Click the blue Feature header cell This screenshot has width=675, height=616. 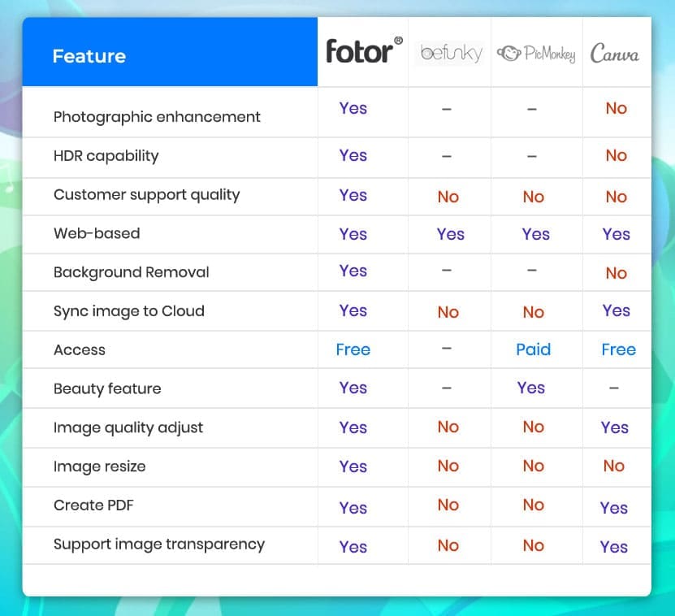coord(170,56)
